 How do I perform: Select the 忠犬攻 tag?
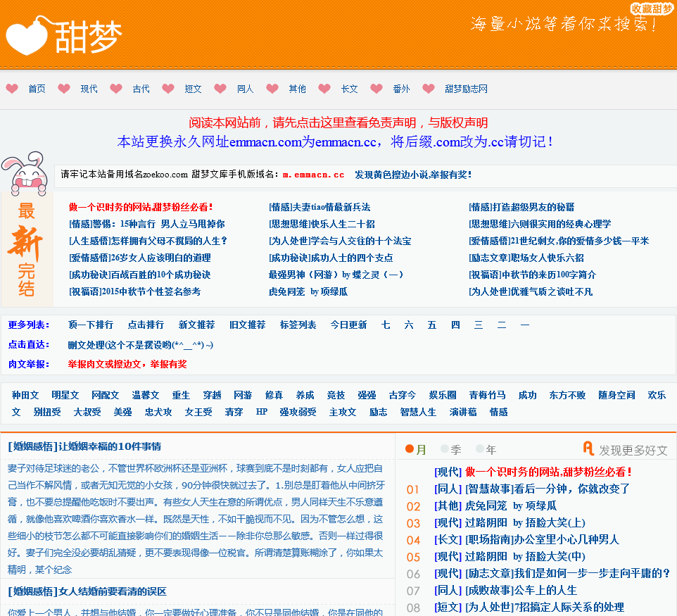[158, 412]
